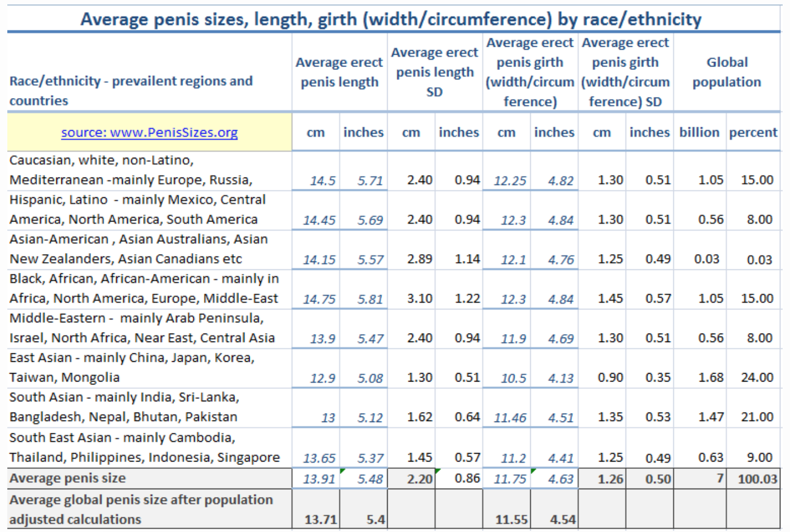Click the 'percent' subheader cell
Image resolution: width=790 pixels, height=532 pixels.
tap(753, 132)
